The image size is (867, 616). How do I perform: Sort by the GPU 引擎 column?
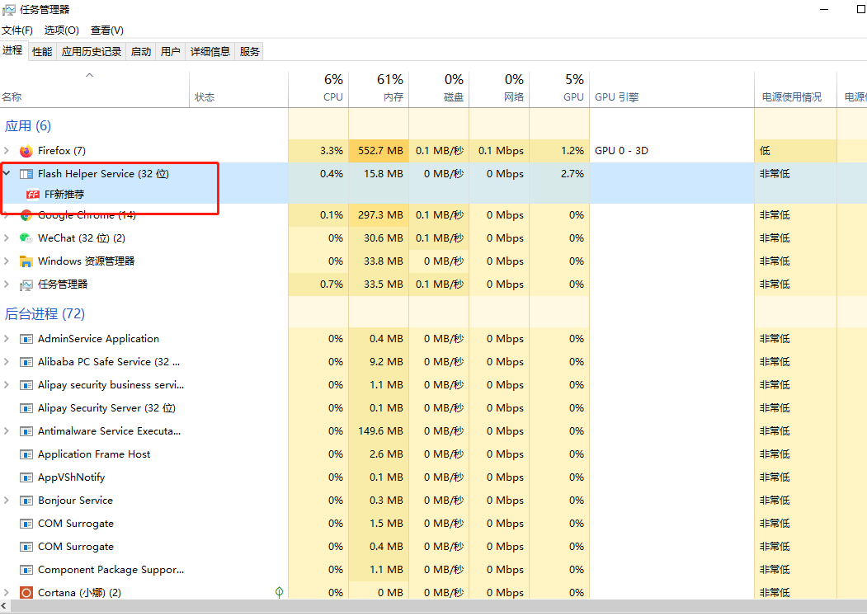671,90
